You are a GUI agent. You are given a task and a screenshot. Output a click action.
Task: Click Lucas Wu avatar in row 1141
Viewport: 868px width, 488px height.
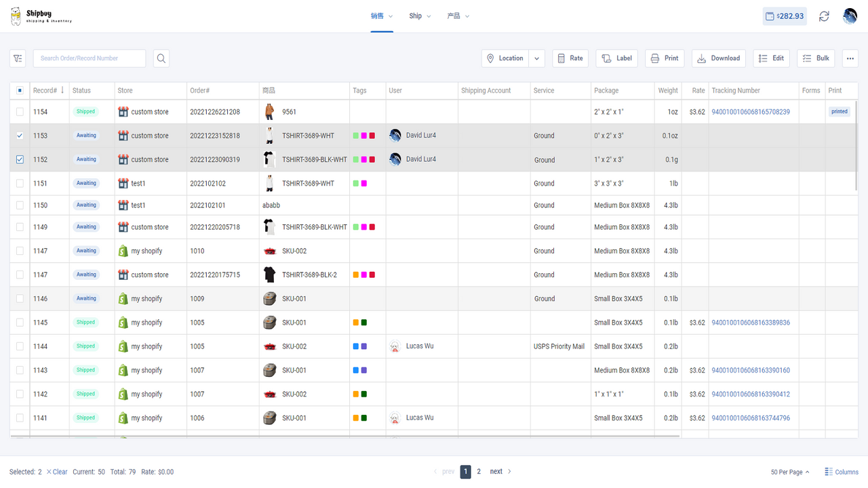(395, 418)
